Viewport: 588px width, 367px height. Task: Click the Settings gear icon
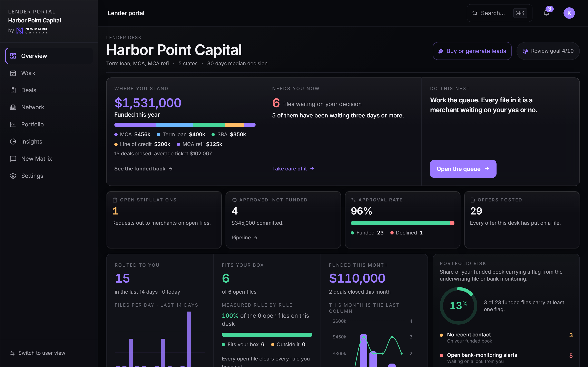pos(13,176)
